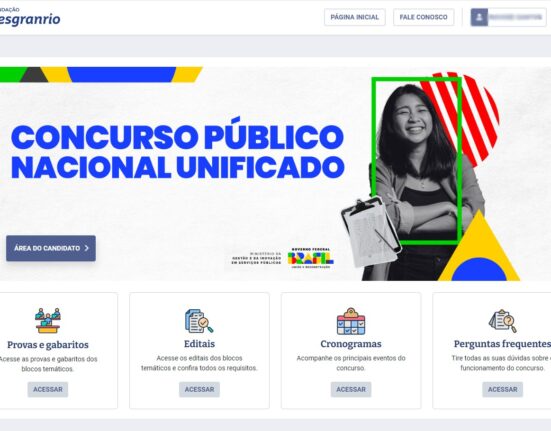This screenshot has width=551, height=431.
Task: Click Acessar under Cronogramas
Action: [351, 389]
